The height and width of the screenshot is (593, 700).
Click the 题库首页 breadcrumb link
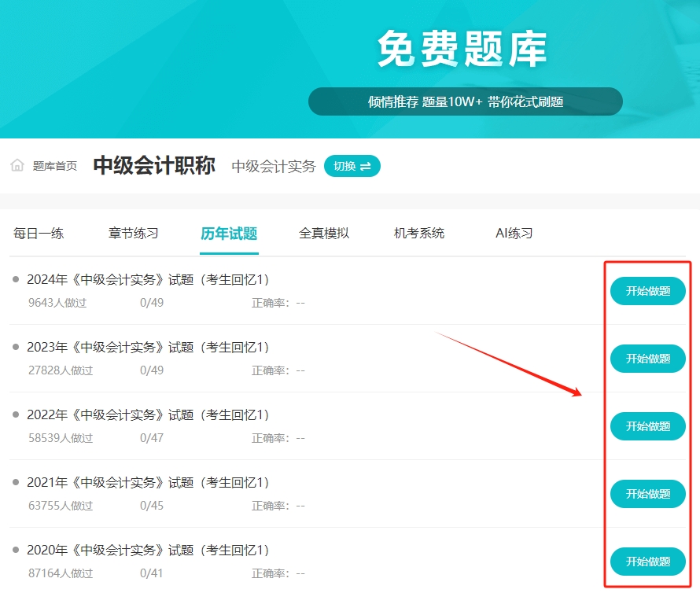pyautogui.click(x=55, y=166)
